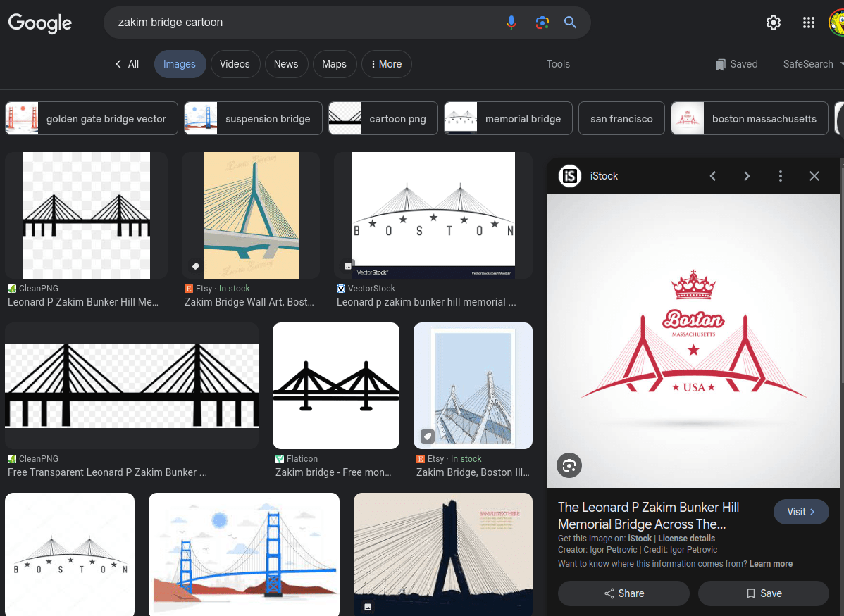Open the Tools filter options
Image resolution: width=844 pixels, height=616 pixels.
(558, 64)
